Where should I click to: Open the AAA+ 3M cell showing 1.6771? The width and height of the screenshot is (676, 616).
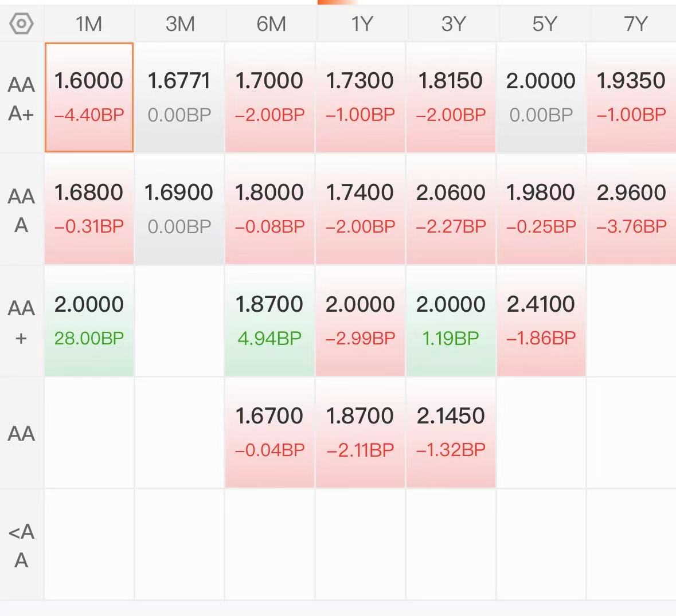pos(179,97)
